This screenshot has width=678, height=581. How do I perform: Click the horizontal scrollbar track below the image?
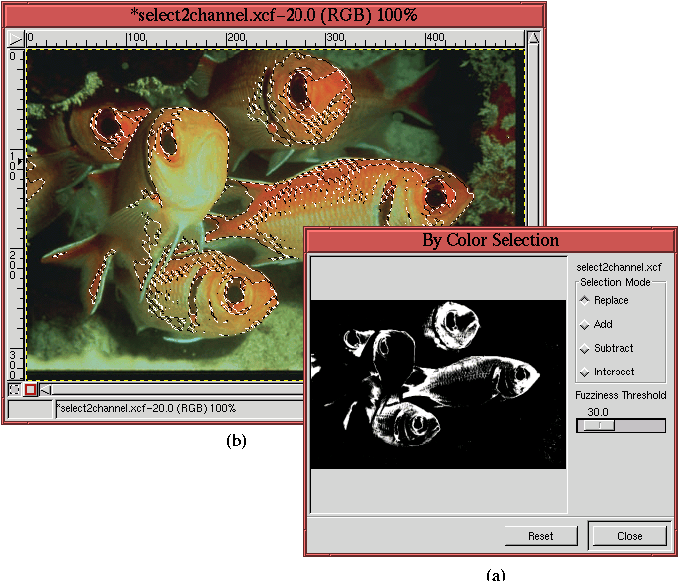click(170, 389)
